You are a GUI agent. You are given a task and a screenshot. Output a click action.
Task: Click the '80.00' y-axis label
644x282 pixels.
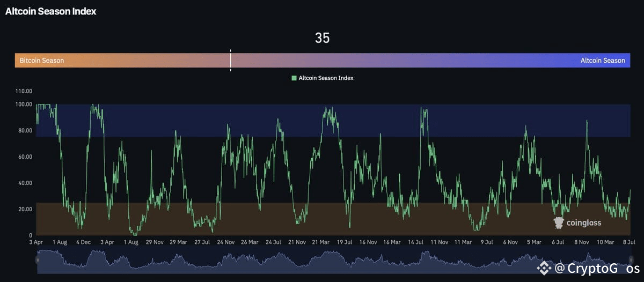[x=25, y=130]
